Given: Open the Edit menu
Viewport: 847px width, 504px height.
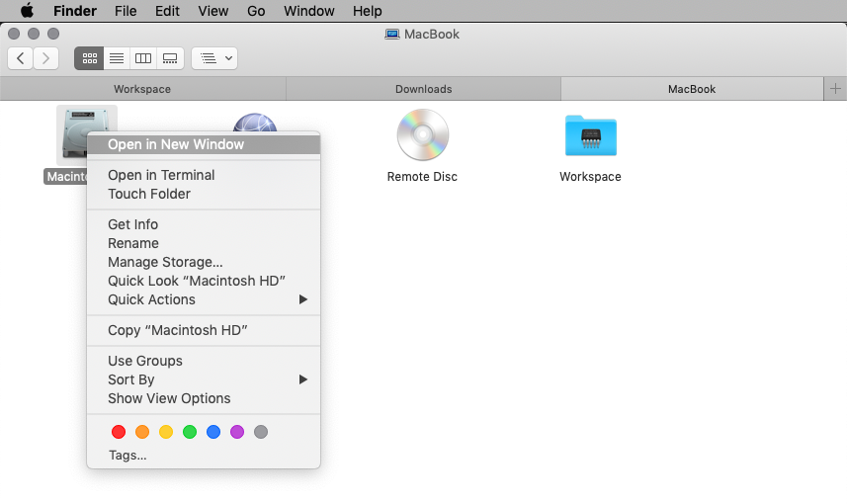Looking at the screenshot, I should [167, 11].
